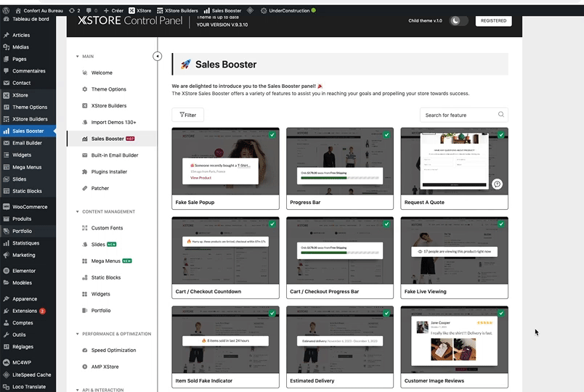Collapse the CONTENT MANAGEMENT section
This screenshot has width=584, height=392.
click(x=78, y=211)
